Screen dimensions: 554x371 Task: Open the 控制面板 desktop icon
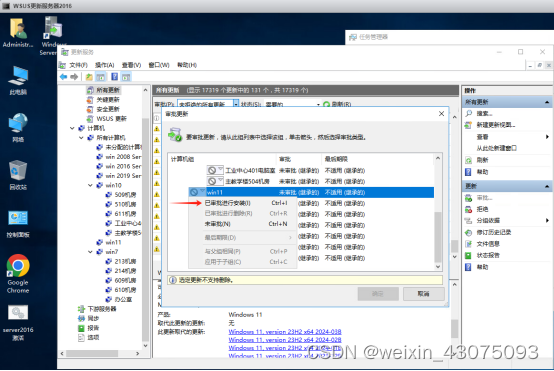(18, 224)
